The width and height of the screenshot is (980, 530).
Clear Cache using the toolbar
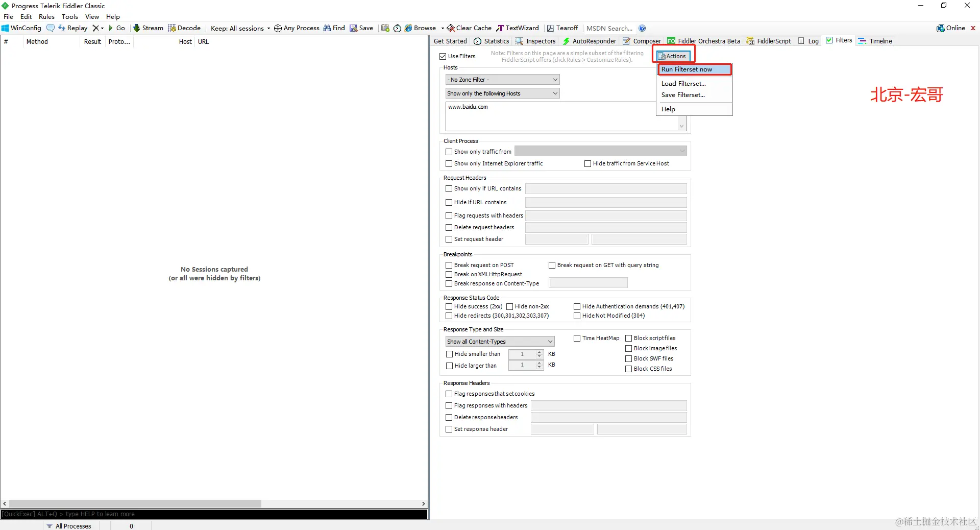(x=469, y=28)
